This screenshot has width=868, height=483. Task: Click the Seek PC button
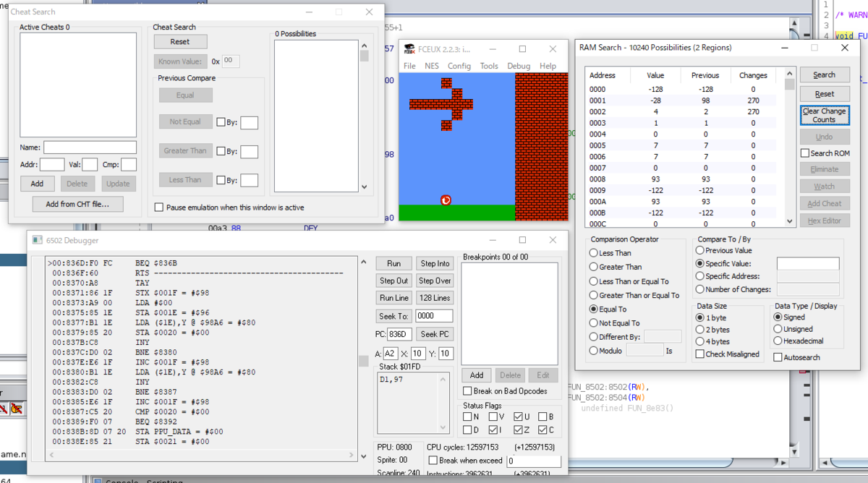[435, 334]
